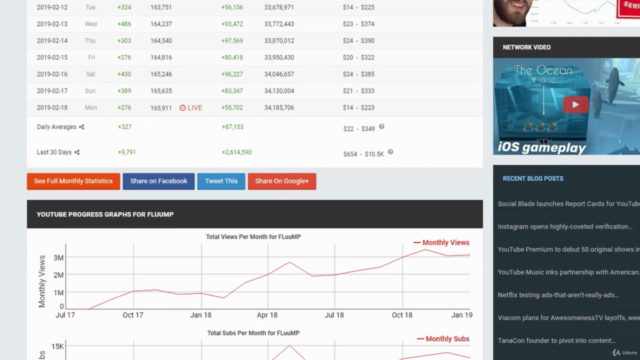Open YouTube Premium to debut 50 original shows post
Viewport: 640px width, 360px height.
click(x=569, y=249)
